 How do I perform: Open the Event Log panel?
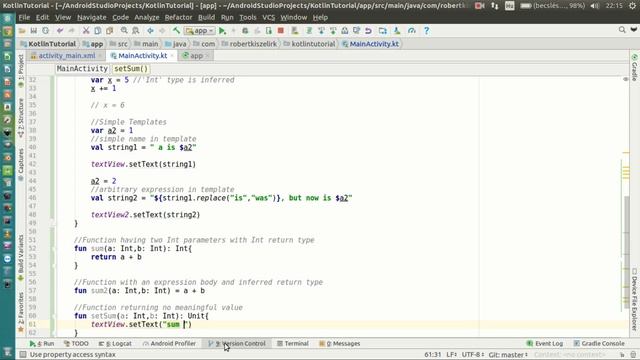(x=545, y=344)
